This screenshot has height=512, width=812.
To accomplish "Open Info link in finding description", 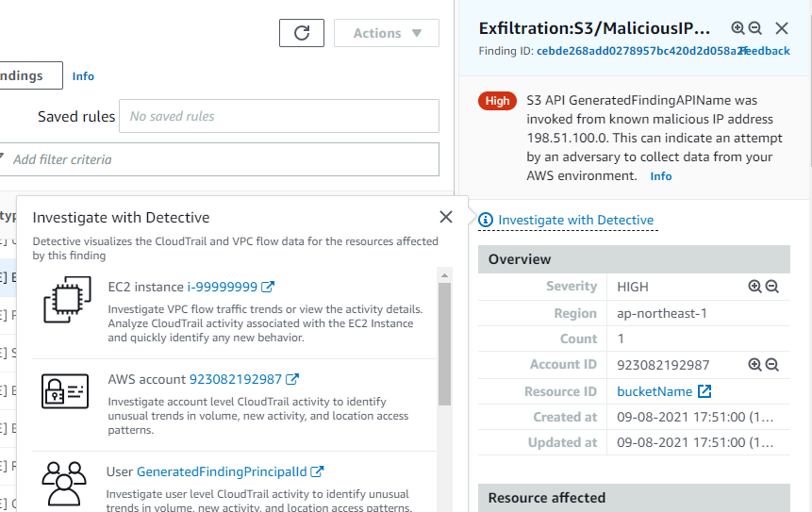I will coord(661,176).
